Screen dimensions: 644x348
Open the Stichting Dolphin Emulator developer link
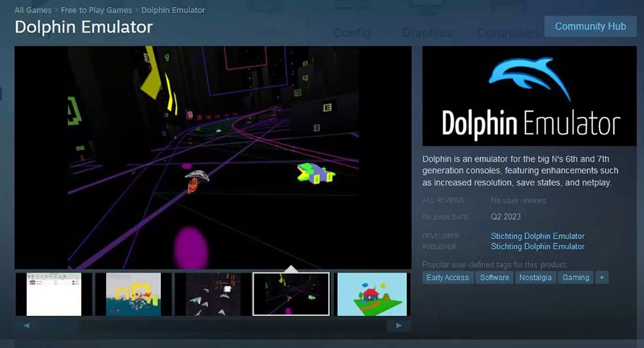[x=538, y=236]
